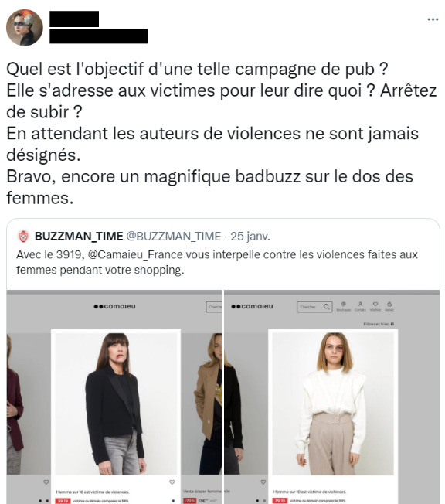Toggle wishlist heart under the black blazer product
Viewport: 445px width, 504px height.
tap(172, 482)
